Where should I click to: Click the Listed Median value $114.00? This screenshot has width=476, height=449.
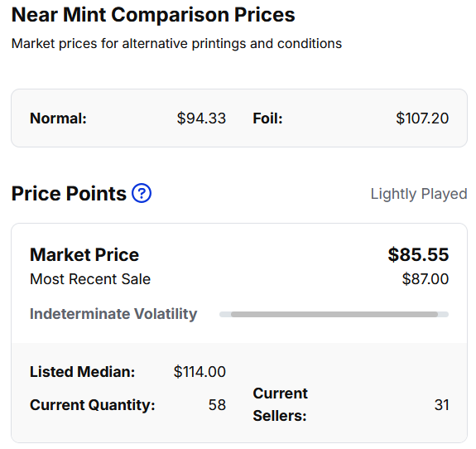pyautogui.click(x=200, y=372)
